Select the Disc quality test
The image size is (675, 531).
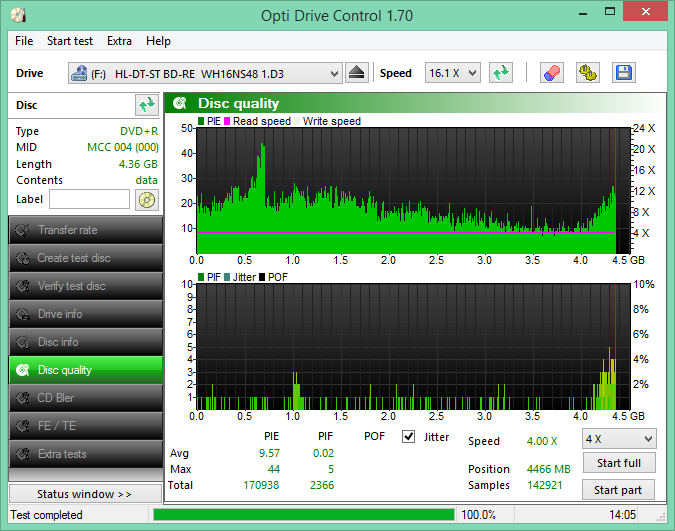[86, 370]
